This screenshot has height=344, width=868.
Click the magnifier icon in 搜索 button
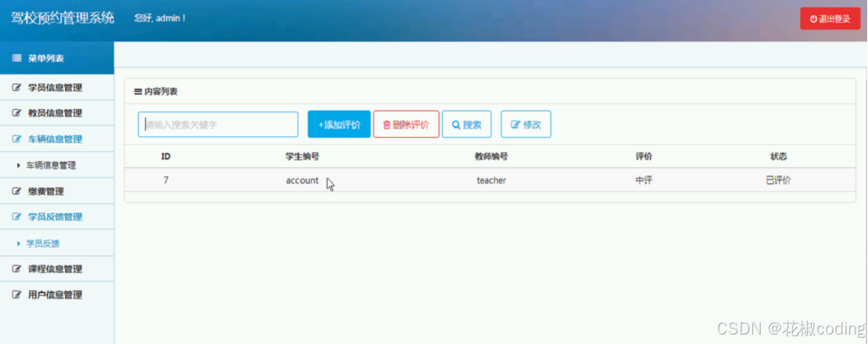point(456,125)
